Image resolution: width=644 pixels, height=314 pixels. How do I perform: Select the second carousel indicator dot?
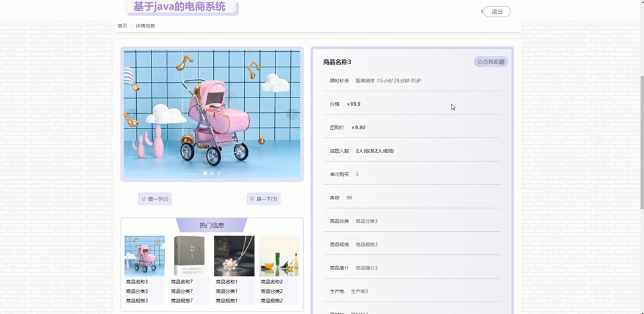(x=212, y=173)
